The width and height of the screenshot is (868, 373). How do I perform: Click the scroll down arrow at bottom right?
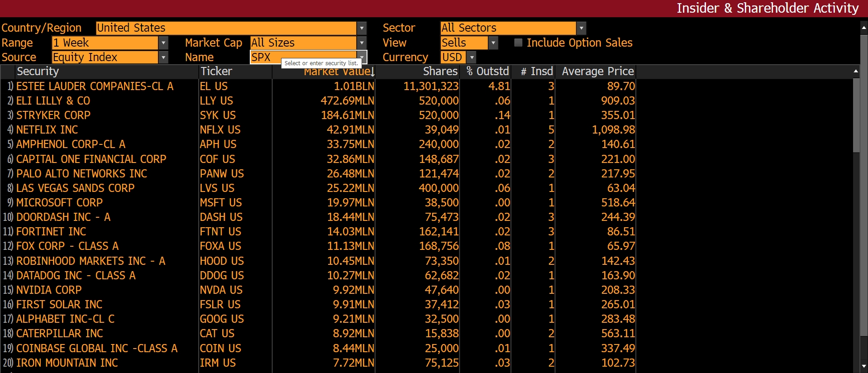[x=863, y=366]
